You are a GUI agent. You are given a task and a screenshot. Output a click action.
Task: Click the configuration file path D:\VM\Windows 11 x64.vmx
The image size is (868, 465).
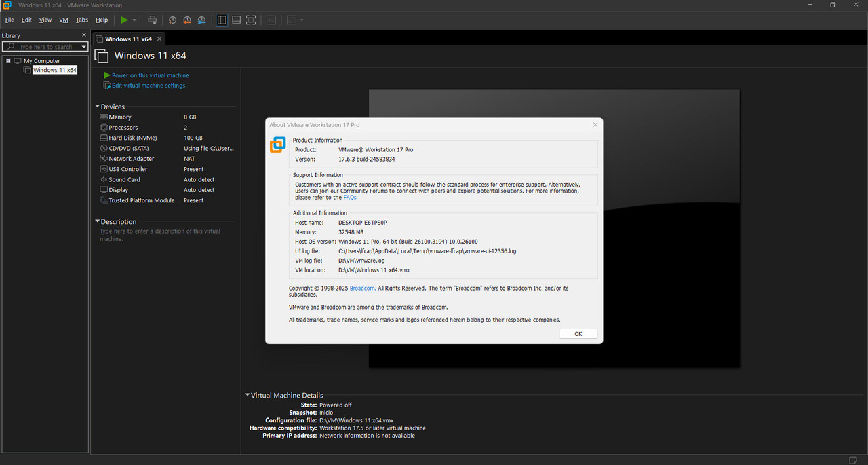click(356, 420)
